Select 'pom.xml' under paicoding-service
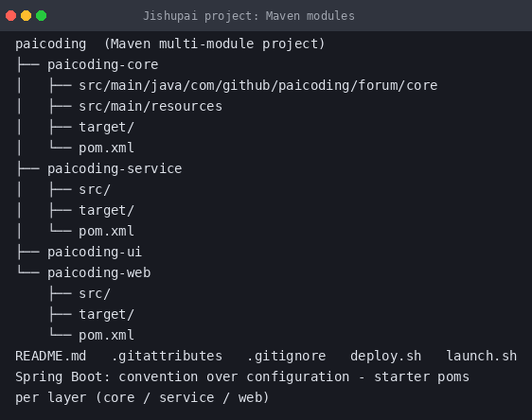 pyautogui.click(x=106, y=231)
